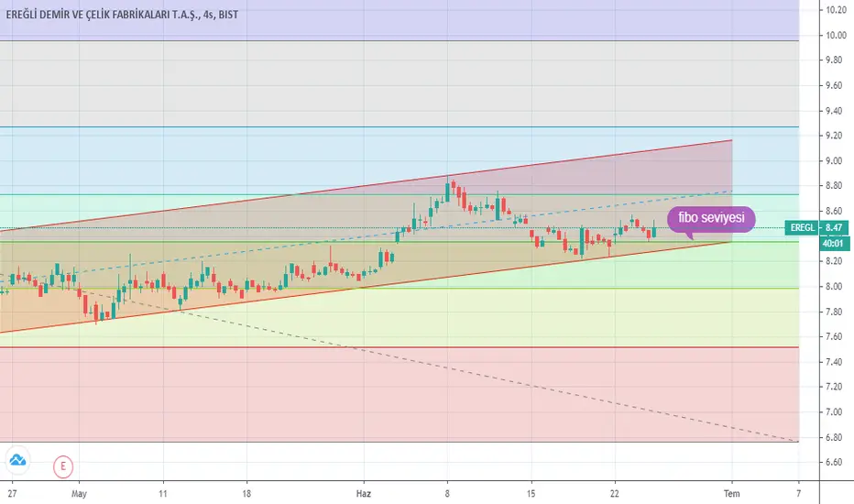Open the earnings 'E' marker

tap(63, 466)
